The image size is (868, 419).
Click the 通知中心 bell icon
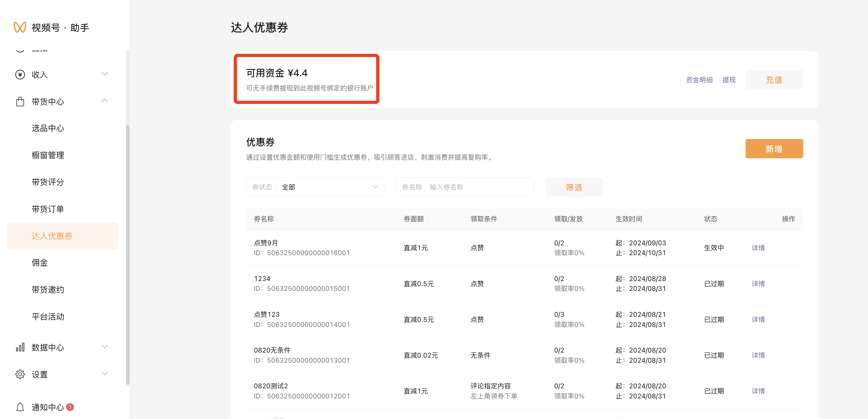(20, 407)
